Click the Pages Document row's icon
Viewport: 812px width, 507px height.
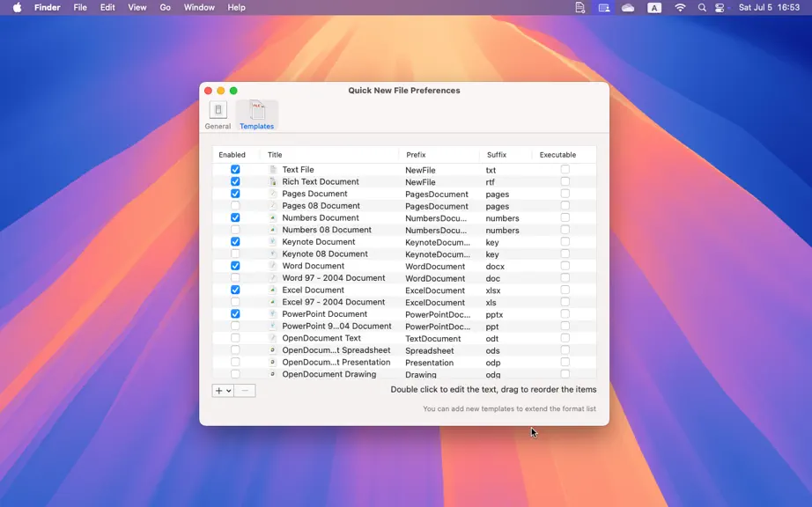(273, 194)
